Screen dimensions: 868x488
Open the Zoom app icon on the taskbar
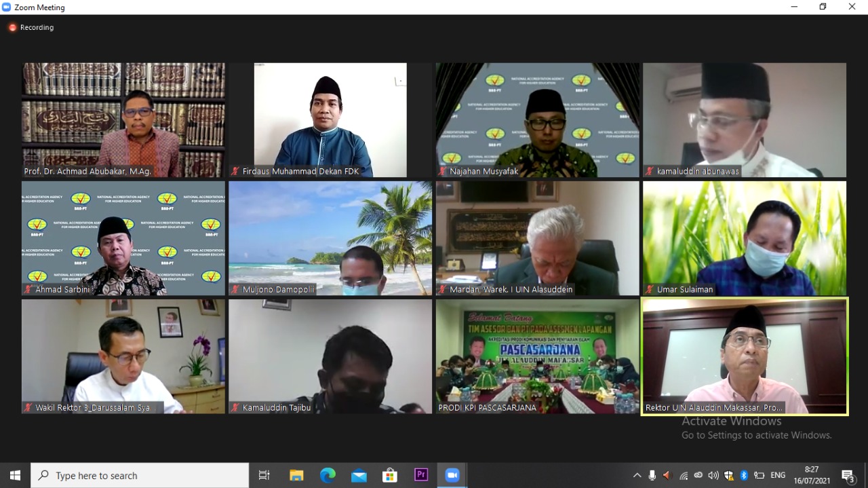coord(452,475)
